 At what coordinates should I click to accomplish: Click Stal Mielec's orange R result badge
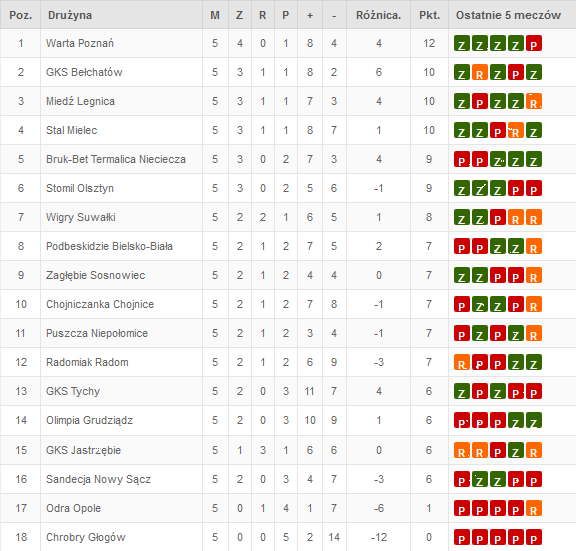click(x=516, y=130)
